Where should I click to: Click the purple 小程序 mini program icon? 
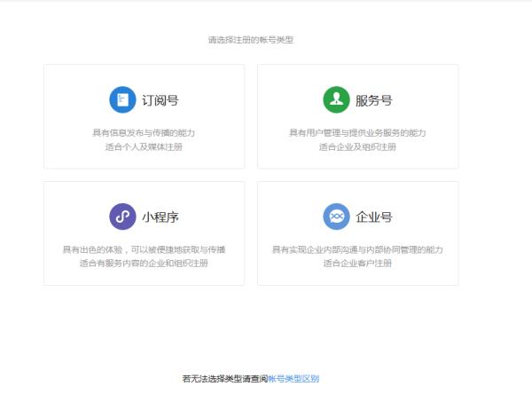pos(122,217)
